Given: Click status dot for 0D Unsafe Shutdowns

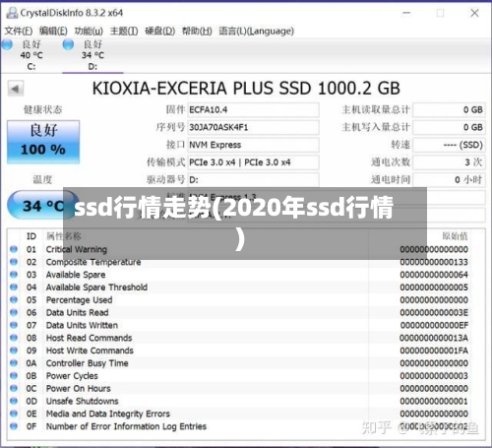Looking at the screenshot, I should coord(14,401).
